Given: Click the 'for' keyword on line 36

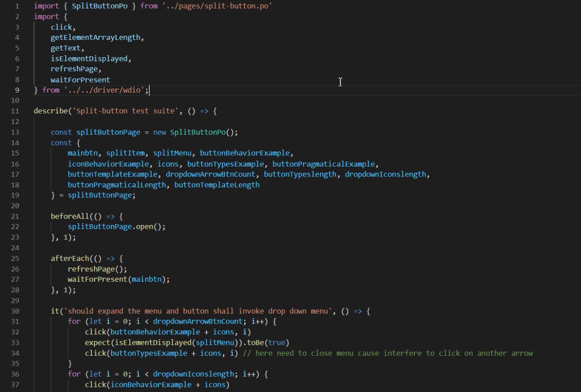Looking at the screenshot, I should 74,374.
